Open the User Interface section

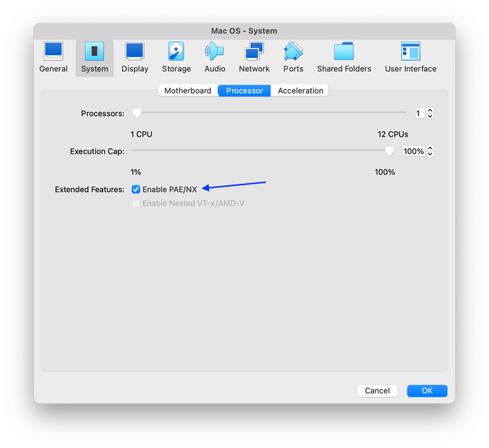(x=411, y=58)
